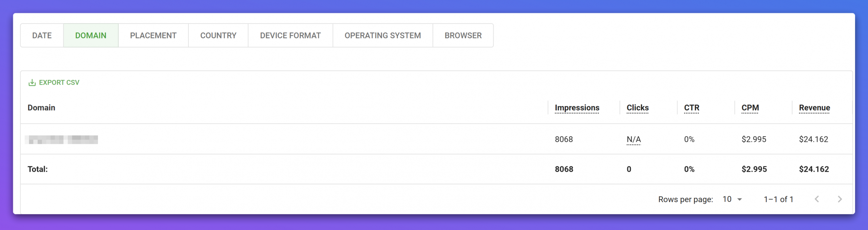Switch to the DATE tab

pos(42,35)
